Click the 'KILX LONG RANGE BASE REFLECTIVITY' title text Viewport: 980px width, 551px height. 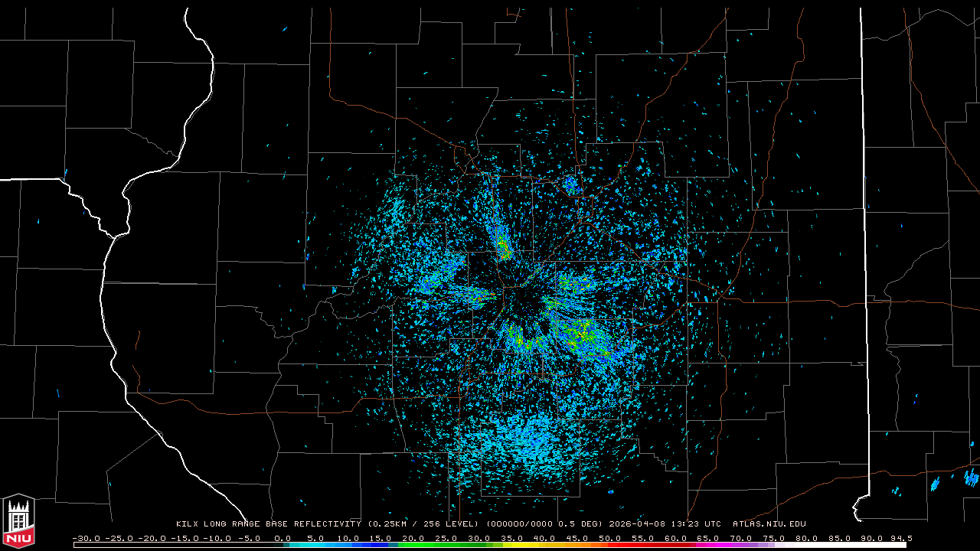pos(269,524)
